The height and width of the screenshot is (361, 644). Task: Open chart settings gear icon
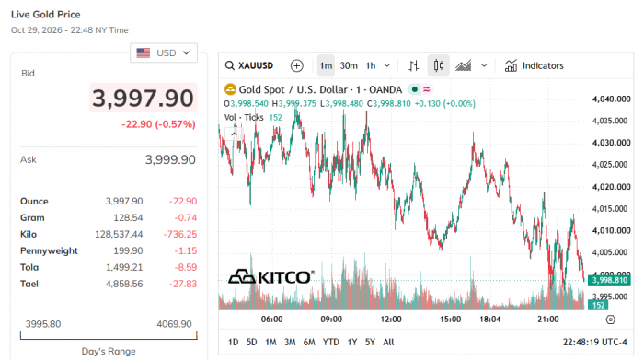click(610, 320)
